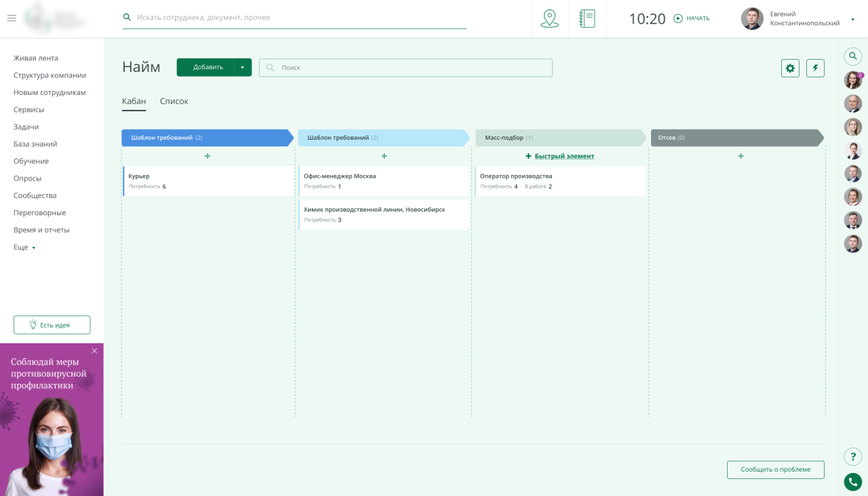Open search icon in right sidebar

pyautogui.click(x=853, y=56)
